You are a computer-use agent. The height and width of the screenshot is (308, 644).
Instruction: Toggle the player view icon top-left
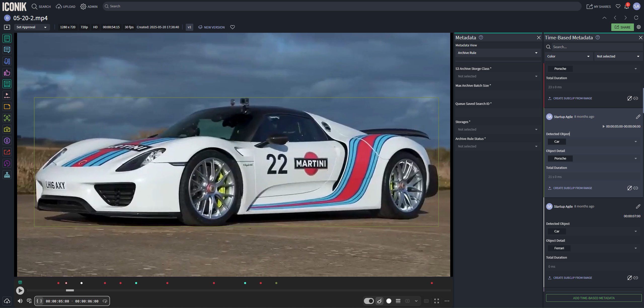point(7,27)
